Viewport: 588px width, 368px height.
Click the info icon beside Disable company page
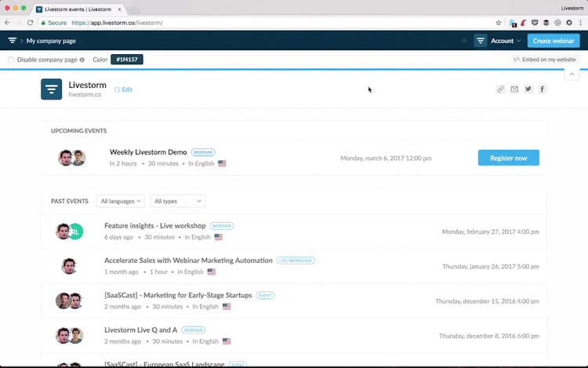[82, 60]
